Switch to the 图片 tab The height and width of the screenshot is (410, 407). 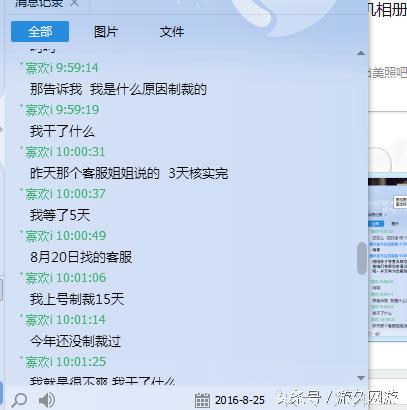(x=106, y=32)
